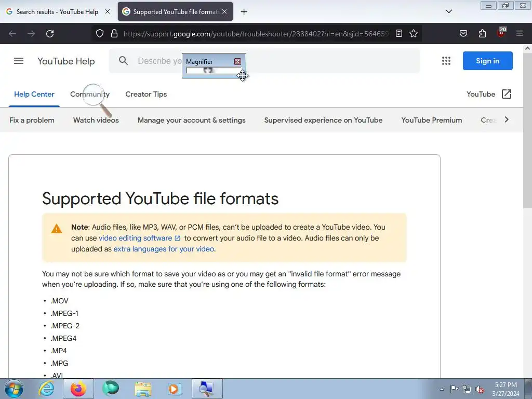
Task: Click the .MP4 list item
Action: 58,351
